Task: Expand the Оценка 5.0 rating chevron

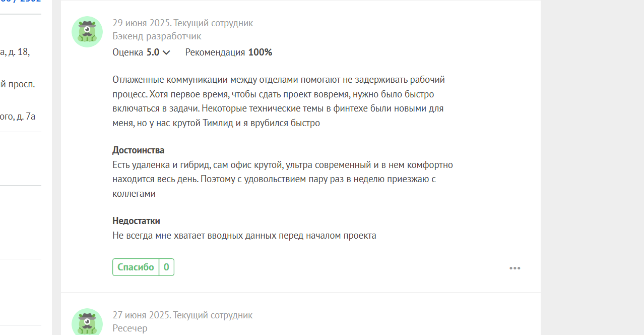Action: pyautogui.click(x=166, y=52)
